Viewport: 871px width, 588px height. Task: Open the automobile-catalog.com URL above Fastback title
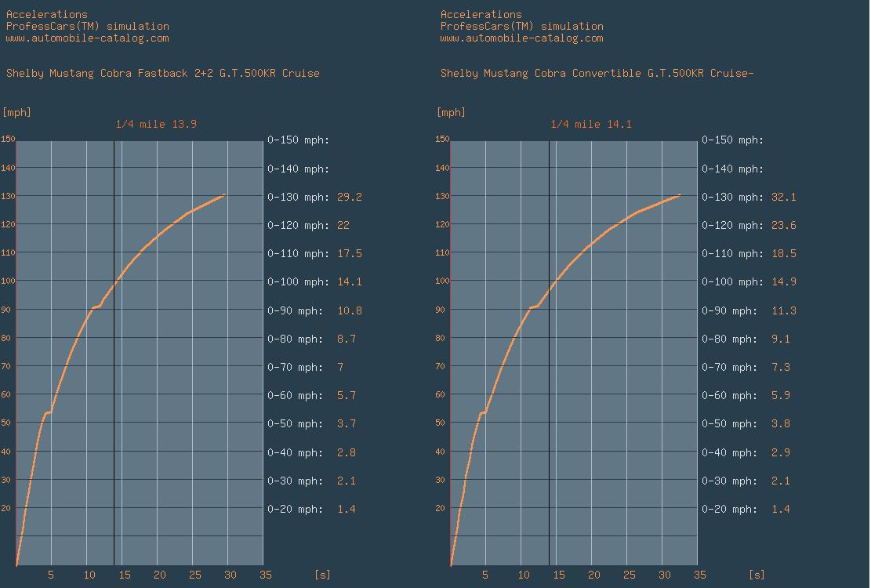pos(87,38)
